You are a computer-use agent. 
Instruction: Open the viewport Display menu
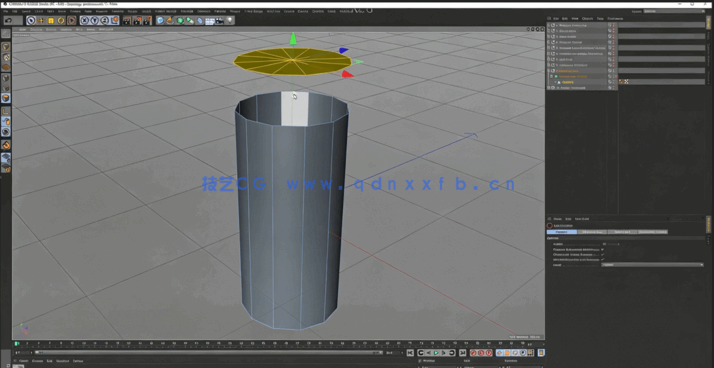[x=51, y=29]
